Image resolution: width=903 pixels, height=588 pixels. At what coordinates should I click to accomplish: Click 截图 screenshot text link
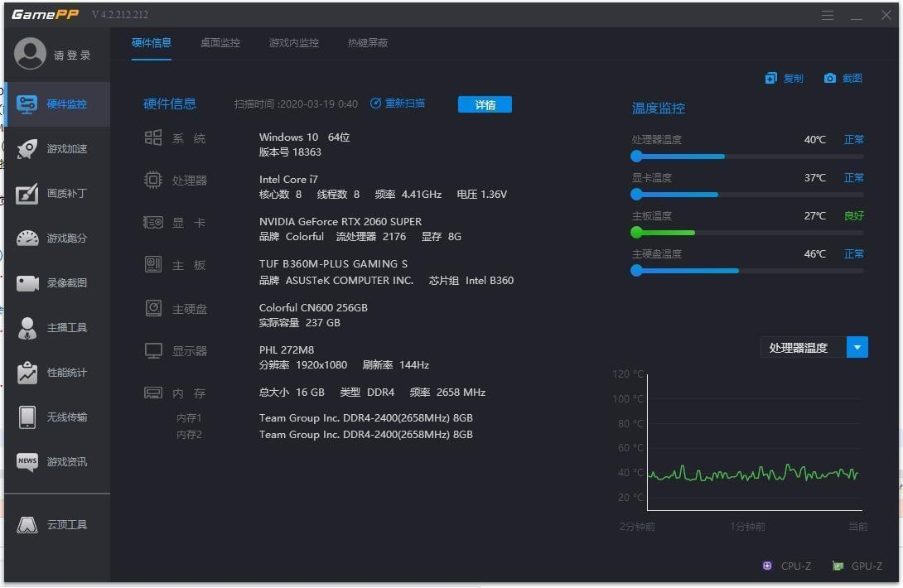pyautogui.click(x=852, y=78)
